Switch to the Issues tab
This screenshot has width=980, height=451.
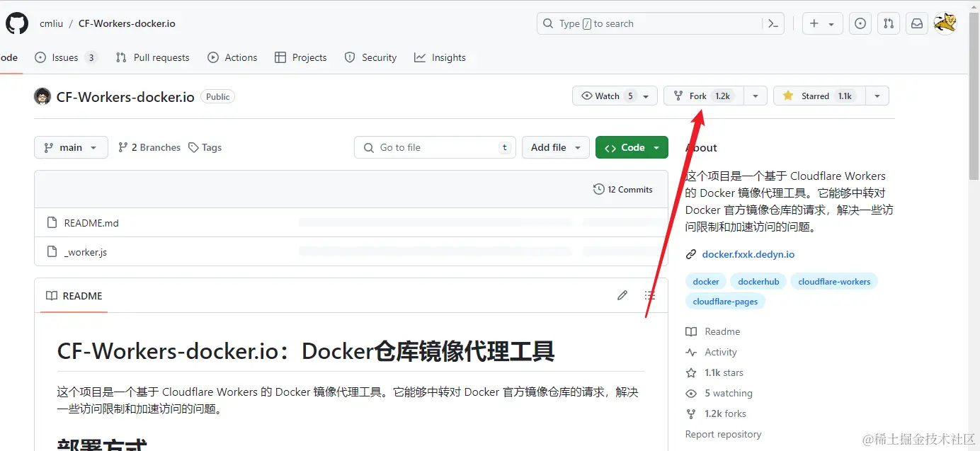click(x=66, y=57)
